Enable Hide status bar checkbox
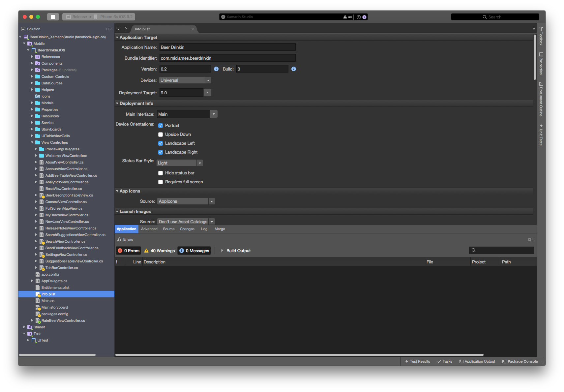The image size is (564, 392). [x=161, y=173]
